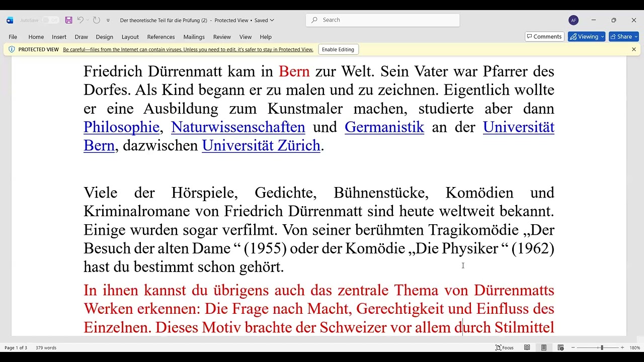The image size is (644, 362).
Task: Switch to the Home tab
Action: (36, 37)
